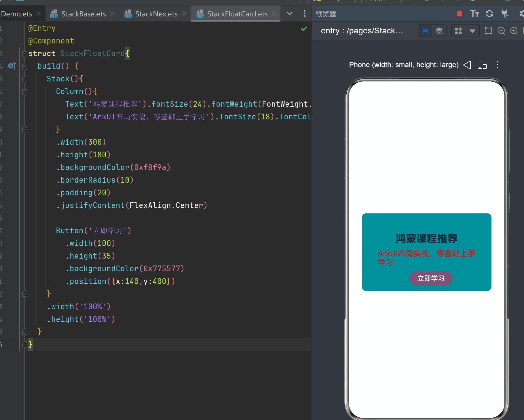The image size is (524, 420).
Task: Click the Button('立即学习') code line
Action: 94,231
